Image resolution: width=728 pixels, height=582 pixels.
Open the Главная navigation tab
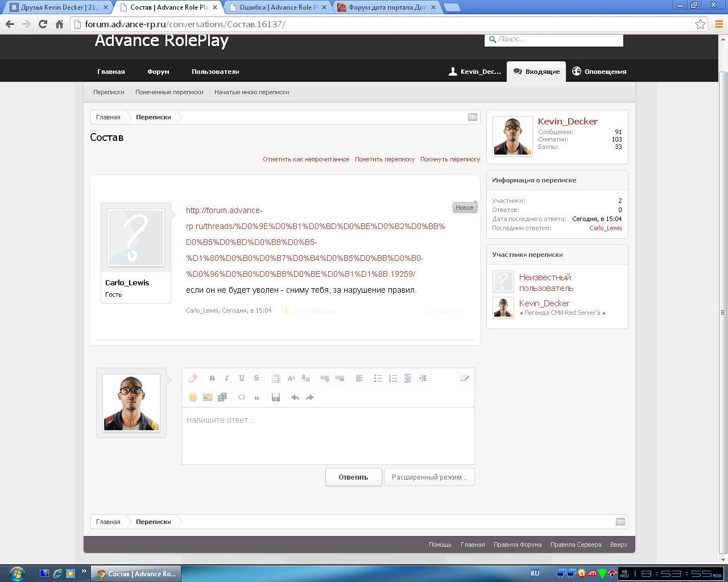tap(111, 72)
